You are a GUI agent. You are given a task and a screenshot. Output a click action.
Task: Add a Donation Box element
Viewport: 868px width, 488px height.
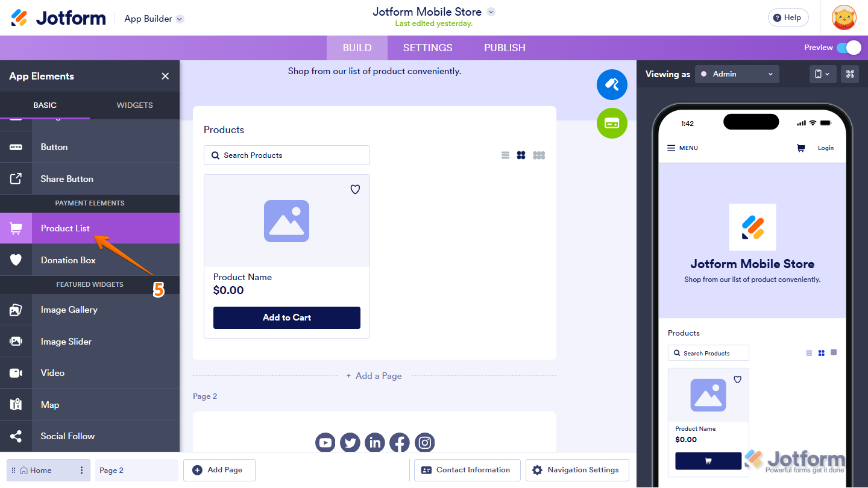click(x=68, y=260)
